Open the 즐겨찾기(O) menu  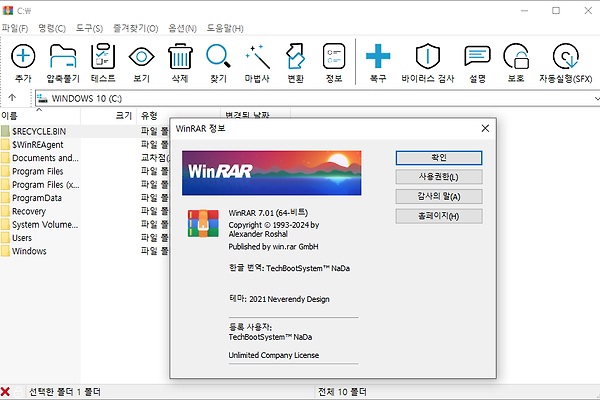(135, 28)
